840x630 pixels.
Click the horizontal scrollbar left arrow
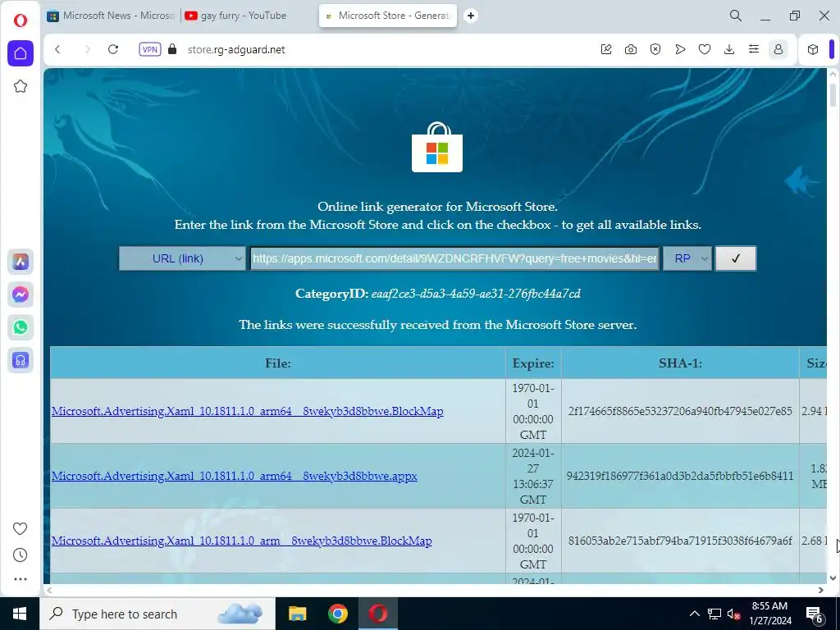(x=49, y=591)
